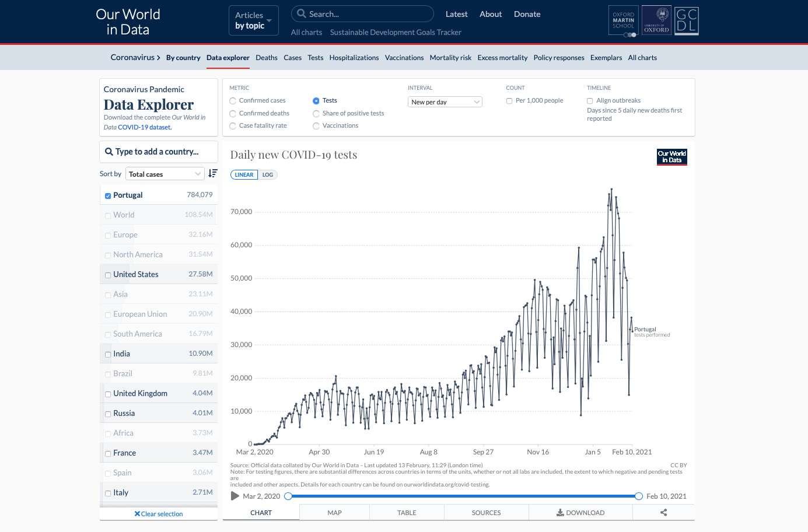
Task: Open the Latest link in header
Action: tap(457, 14)
